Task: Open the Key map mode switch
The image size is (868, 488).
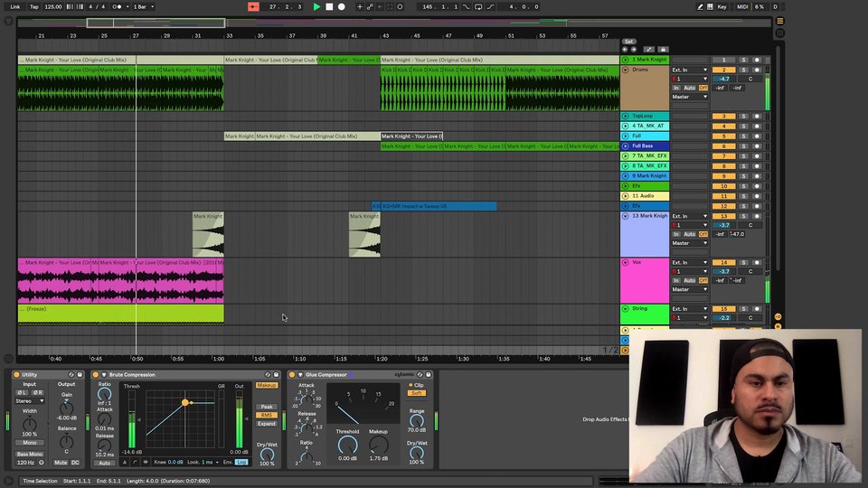Action: pos(722,6)
